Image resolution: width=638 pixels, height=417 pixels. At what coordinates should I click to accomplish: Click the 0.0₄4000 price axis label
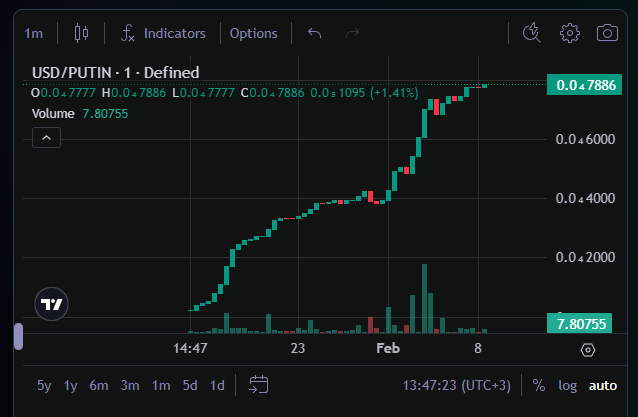tap(585, 199)
